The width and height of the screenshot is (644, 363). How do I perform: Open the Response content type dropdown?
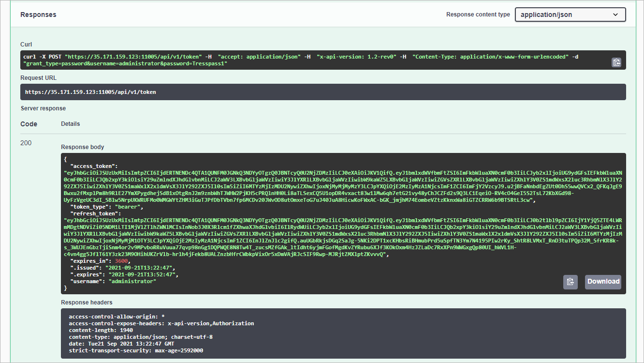[x=570, y=15]
